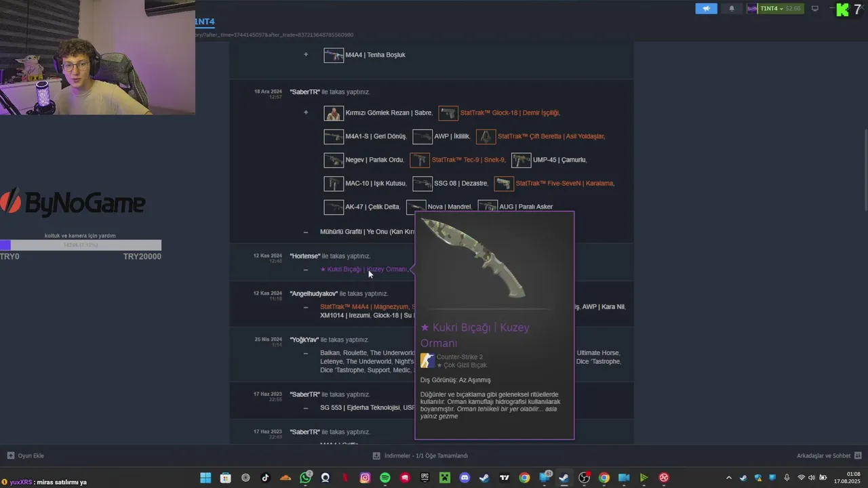The height and width of the screenshot is (488, 868).
Task: Click the MAC-10 | Işık Kutusu item icon
Action: (334, 183)
